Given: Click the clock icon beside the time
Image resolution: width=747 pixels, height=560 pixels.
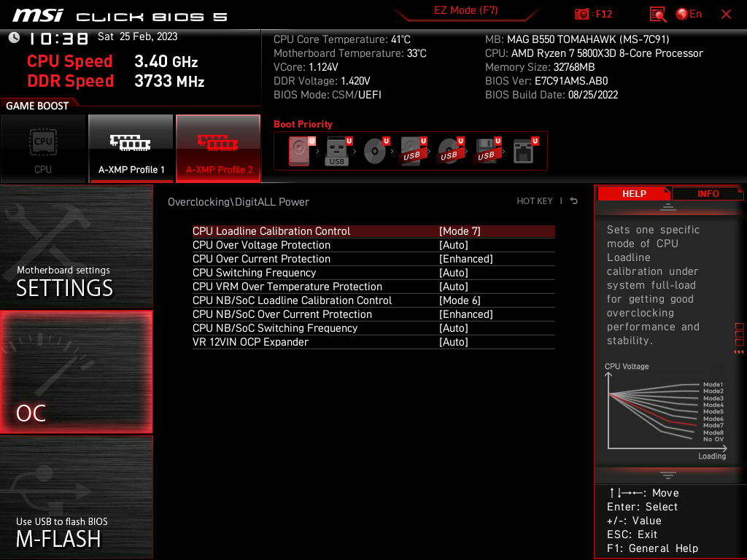Looking at the screenshot, I should tap(14, 38).
